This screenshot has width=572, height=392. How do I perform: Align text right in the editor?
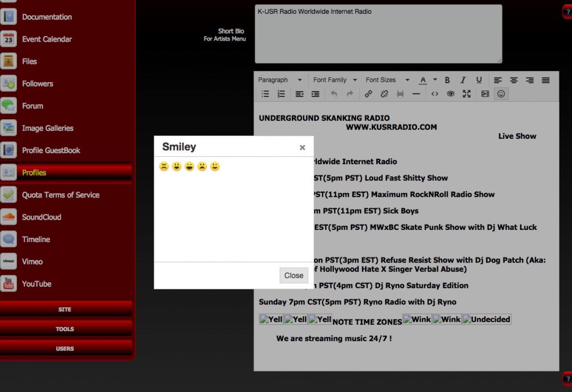pos(530,80)
